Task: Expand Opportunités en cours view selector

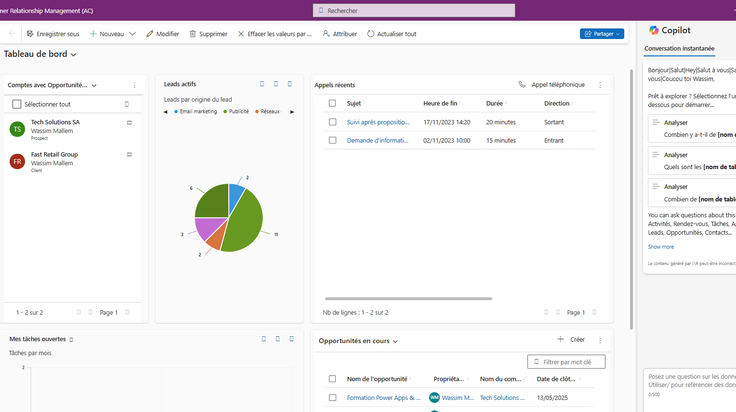Action: tap(395, 341)
